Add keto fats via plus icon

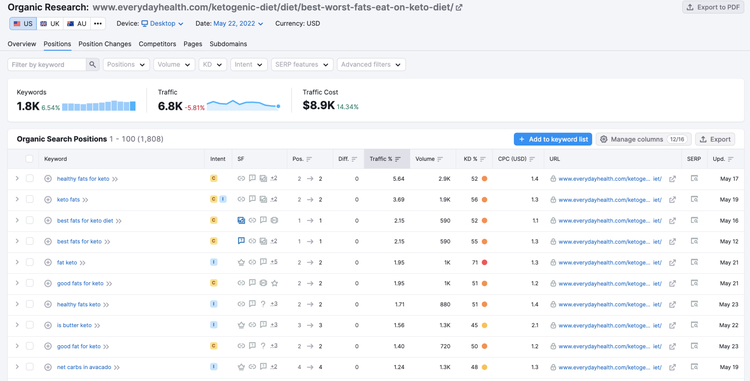click(x=48, y=200)
